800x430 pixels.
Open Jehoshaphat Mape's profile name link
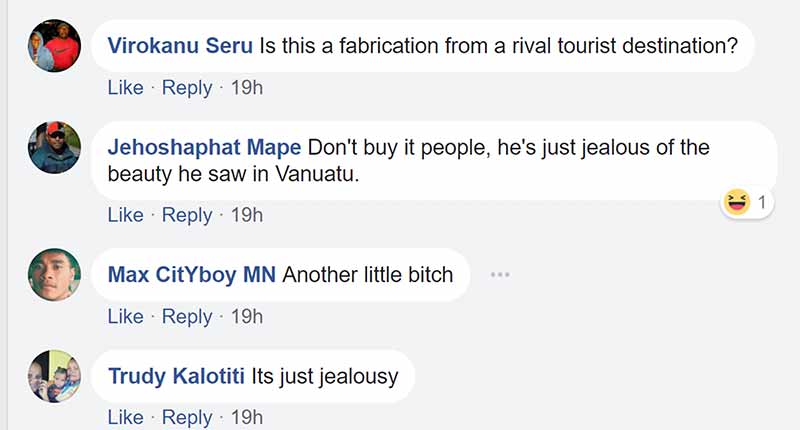click(x=204, y=148)
